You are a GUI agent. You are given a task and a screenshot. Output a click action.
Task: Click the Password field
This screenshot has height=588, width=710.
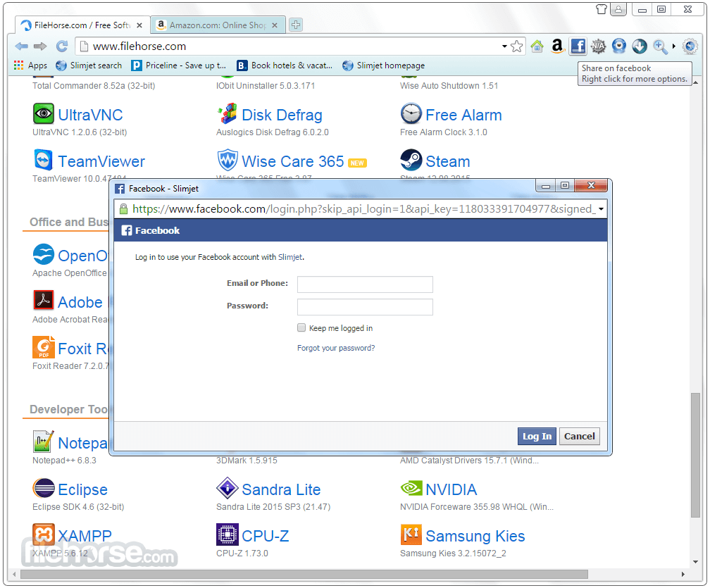[x=365, y=307]
